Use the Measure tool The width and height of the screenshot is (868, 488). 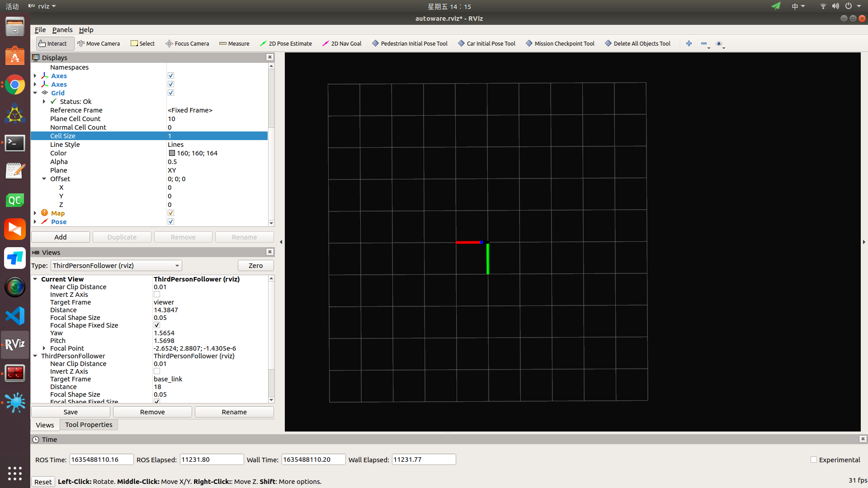click(x=234, y=43)
